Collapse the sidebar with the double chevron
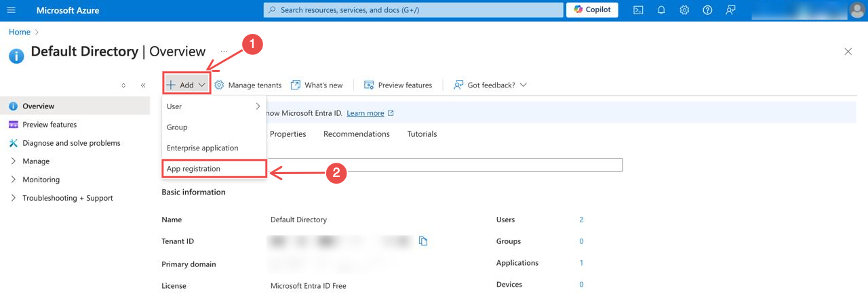 coord(143,85)
